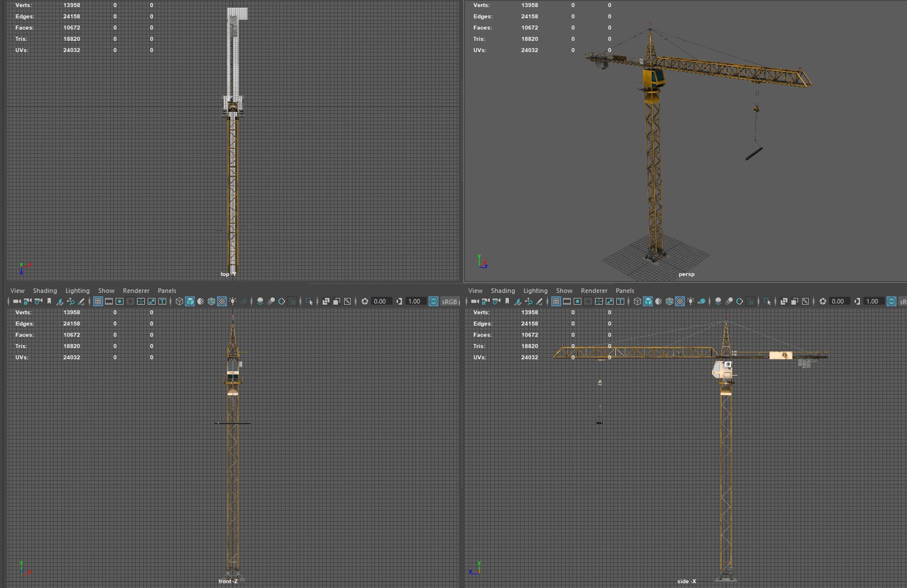Open Camera Attributes icon in front-Z panel toolbar
This screenshot has width=907, height=588.
coord(38,301)
